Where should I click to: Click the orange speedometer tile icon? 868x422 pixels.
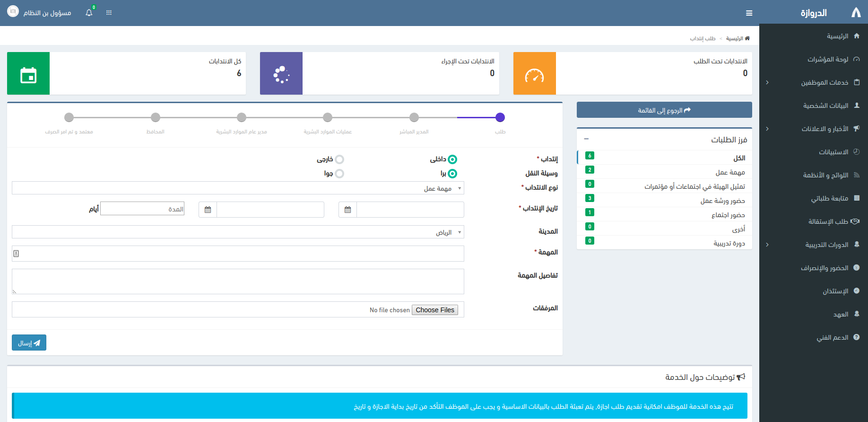tap(534, 73)
